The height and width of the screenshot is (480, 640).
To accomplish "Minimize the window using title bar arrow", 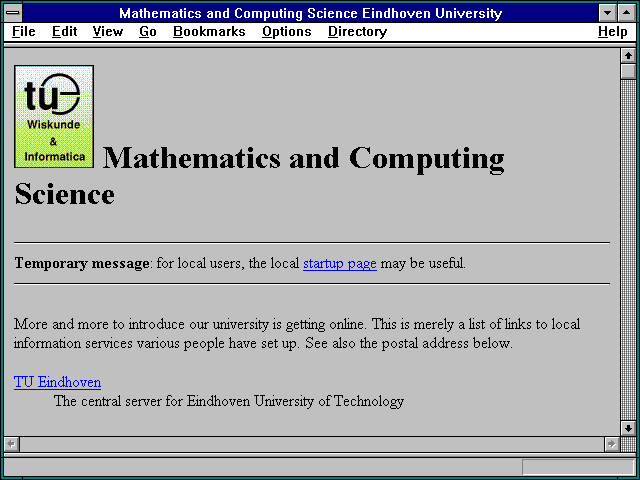I will (x=607, y=13).
